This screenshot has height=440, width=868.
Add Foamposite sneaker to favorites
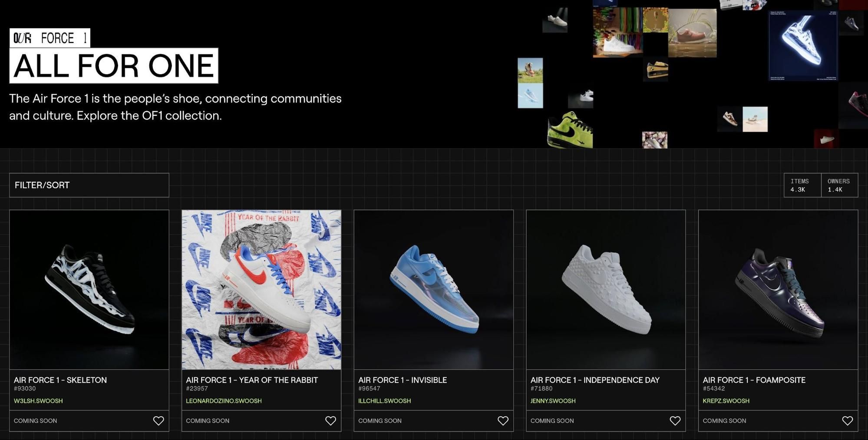(847, 420)
